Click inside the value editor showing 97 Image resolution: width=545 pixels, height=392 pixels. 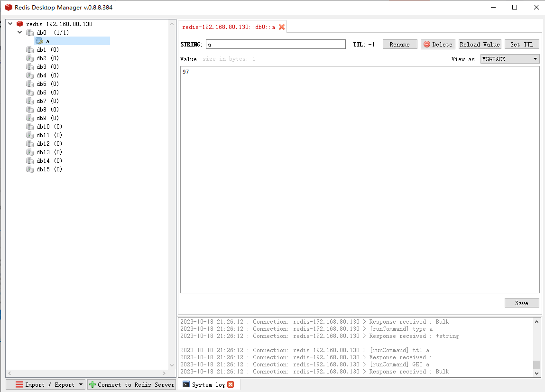click(360, 179)
